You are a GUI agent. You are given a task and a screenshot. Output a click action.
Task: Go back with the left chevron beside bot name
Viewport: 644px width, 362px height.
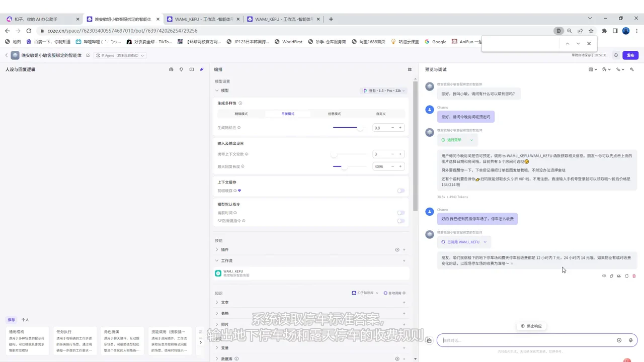point(7,55)
